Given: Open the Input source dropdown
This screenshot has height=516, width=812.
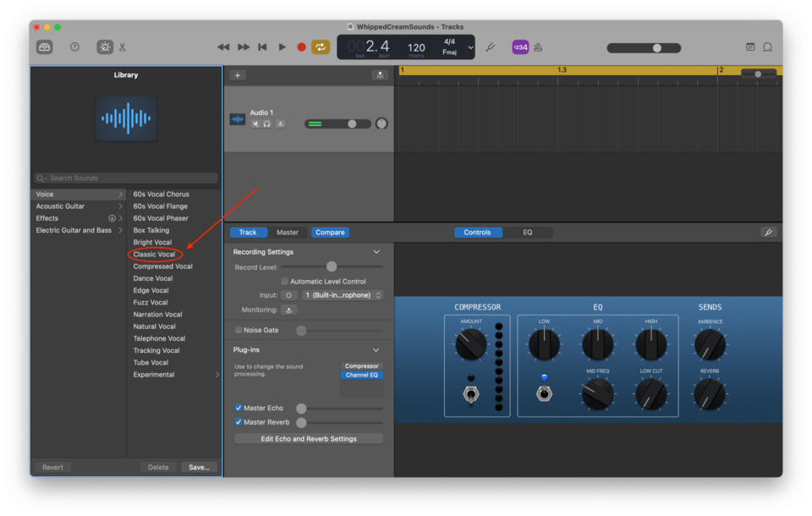Looking at the screenshot, I should (343, 295).
